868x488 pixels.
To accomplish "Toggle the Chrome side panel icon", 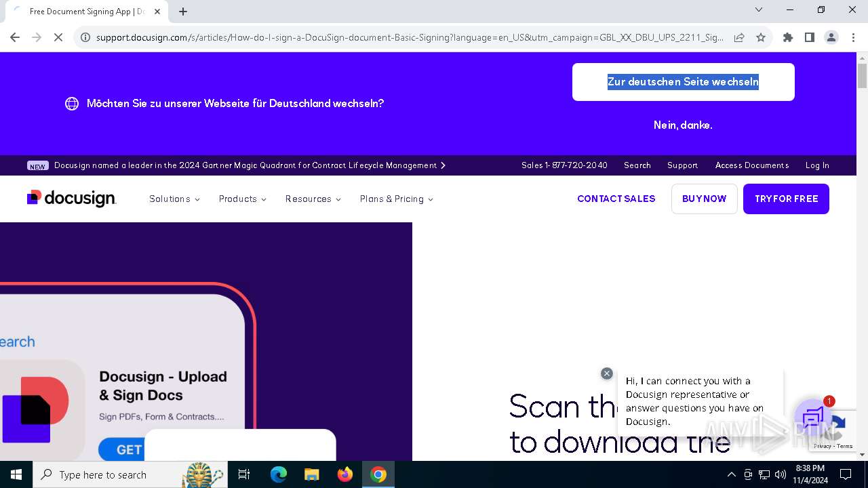I will pyautogui.click(x=810, y=37).
